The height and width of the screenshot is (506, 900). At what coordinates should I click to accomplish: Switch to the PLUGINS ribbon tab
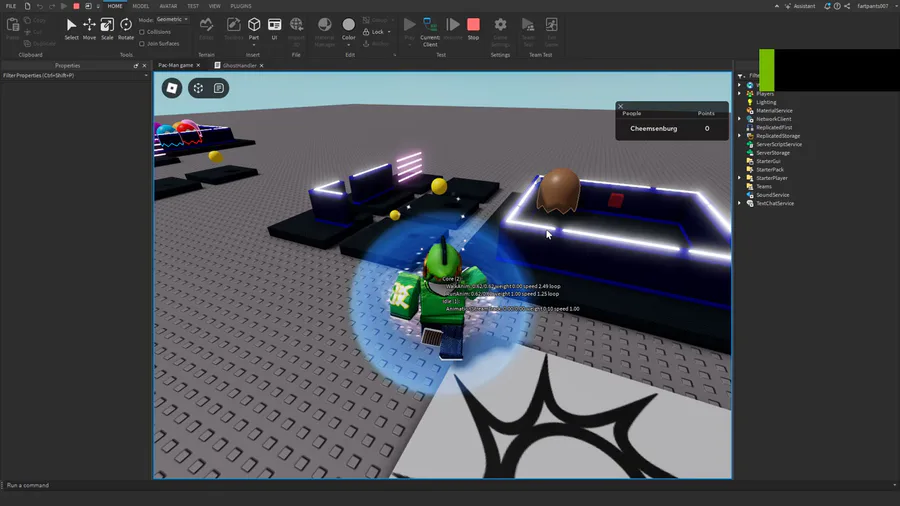point(241,6)
